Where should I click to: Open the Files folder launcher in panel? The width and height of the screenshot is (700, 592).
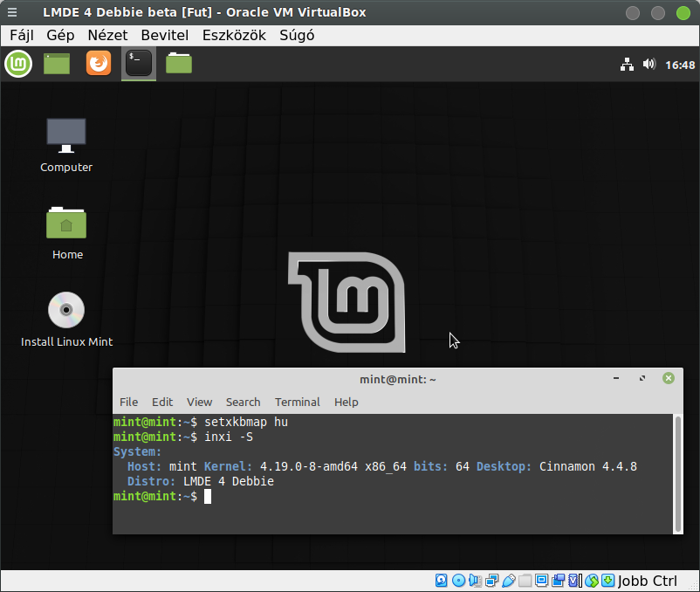179,64
